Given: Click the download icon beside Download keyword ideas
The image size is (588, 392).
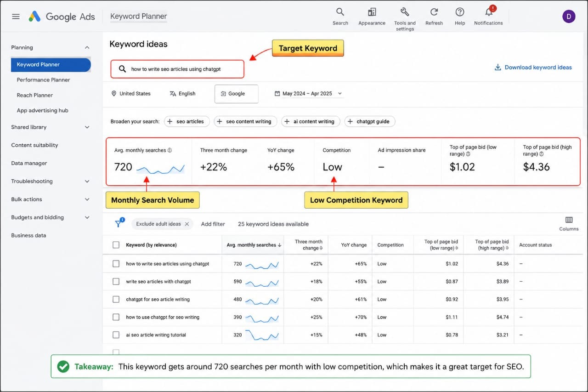Looking at the screenshot, I should coord(498,67).
